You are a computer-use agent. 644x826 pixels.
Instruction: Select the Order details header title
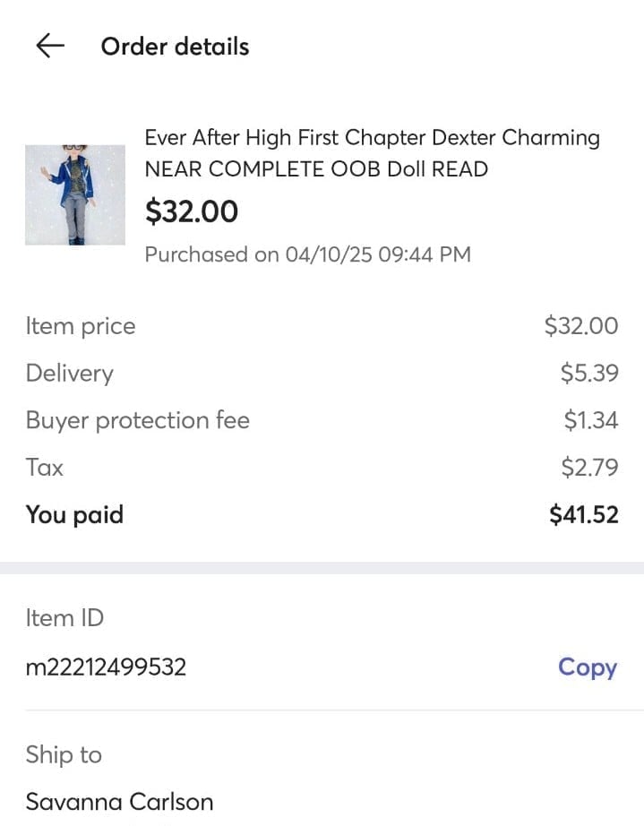point(175,47)
